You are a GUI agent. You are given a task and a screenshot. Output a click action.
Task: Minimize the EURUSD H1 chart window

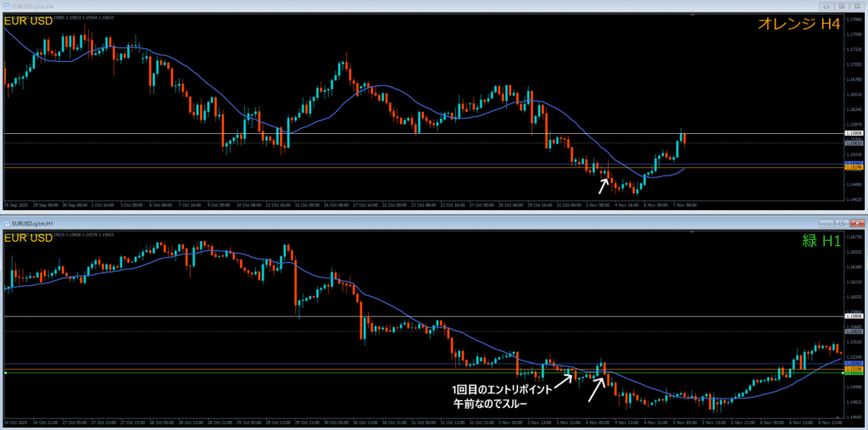pos(828,223)
